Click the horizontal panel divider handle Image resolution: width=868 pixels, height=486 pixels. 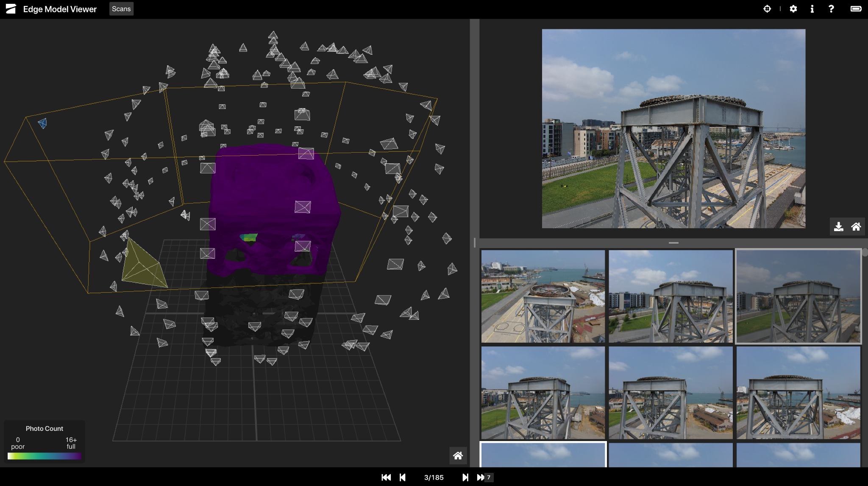(x=673, y=243)
